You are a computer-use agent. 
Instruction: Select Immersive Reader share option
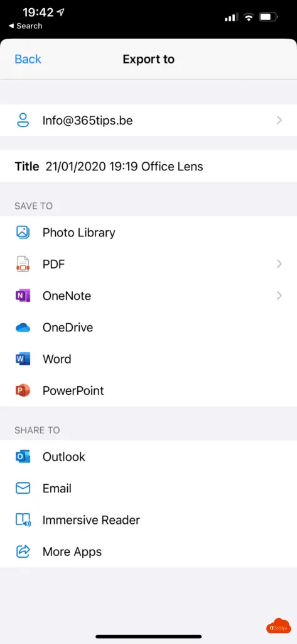(x=148, y=520)
